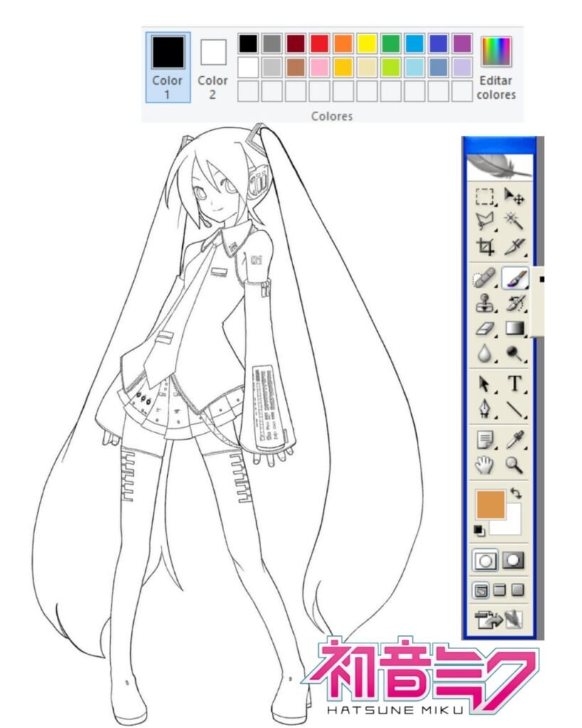The height and width of the screenshot is (728, 582).
Task: Open the Notes tool
Action: pos(485,439)
